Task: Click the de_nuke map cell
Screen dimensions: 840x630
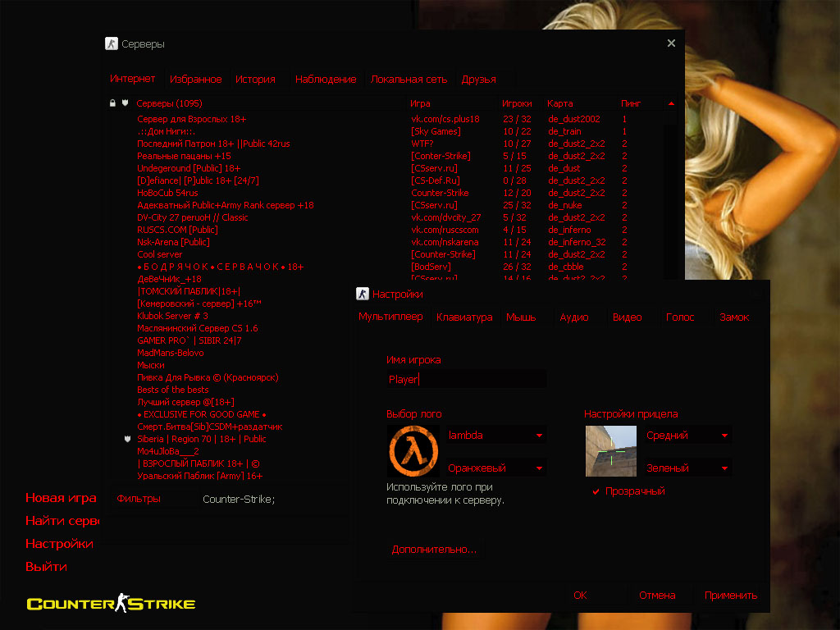Action: (564, 205)
